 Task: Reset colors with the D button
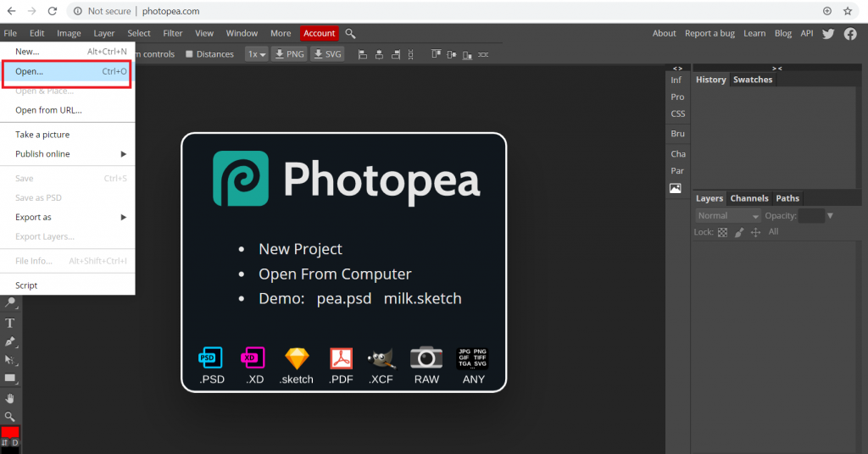pos(15,443)
